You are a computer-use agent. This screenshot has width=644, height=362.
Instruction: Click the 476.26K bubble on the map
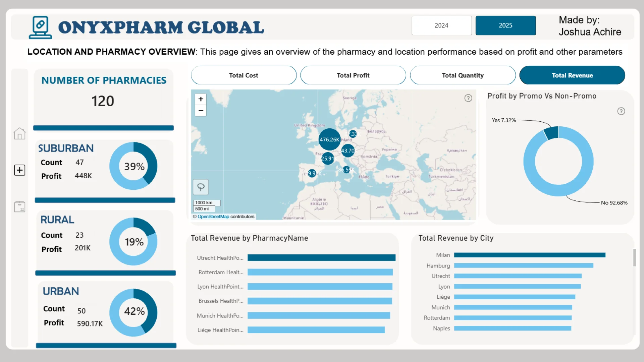(329, 139)
